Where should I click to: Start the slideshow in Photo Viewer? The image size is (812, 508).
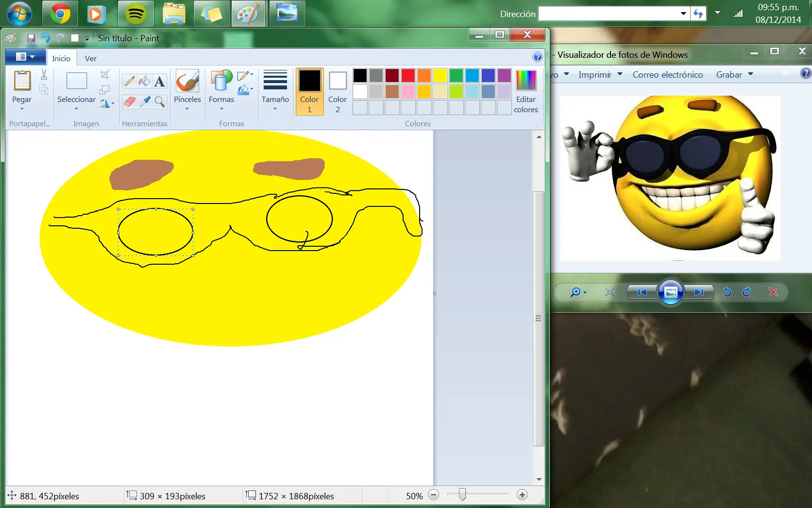pos(671,292)
